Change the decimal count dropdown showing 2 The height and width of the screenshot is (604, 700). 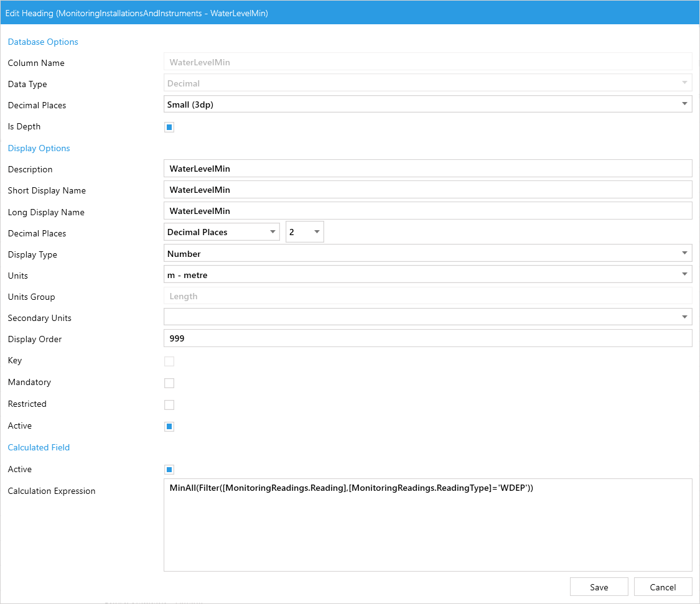point(304,232)
